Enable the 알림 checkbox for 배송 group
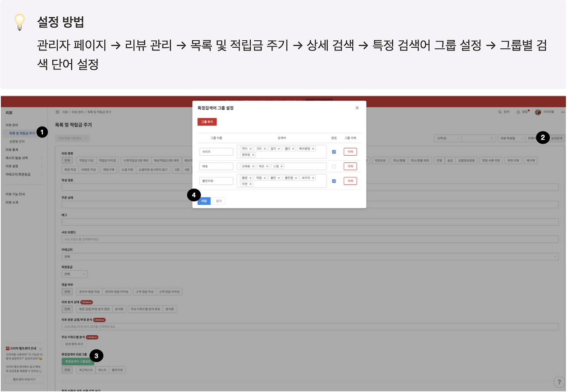Screen dimensions: 567x392 click(x=334, y=166)
